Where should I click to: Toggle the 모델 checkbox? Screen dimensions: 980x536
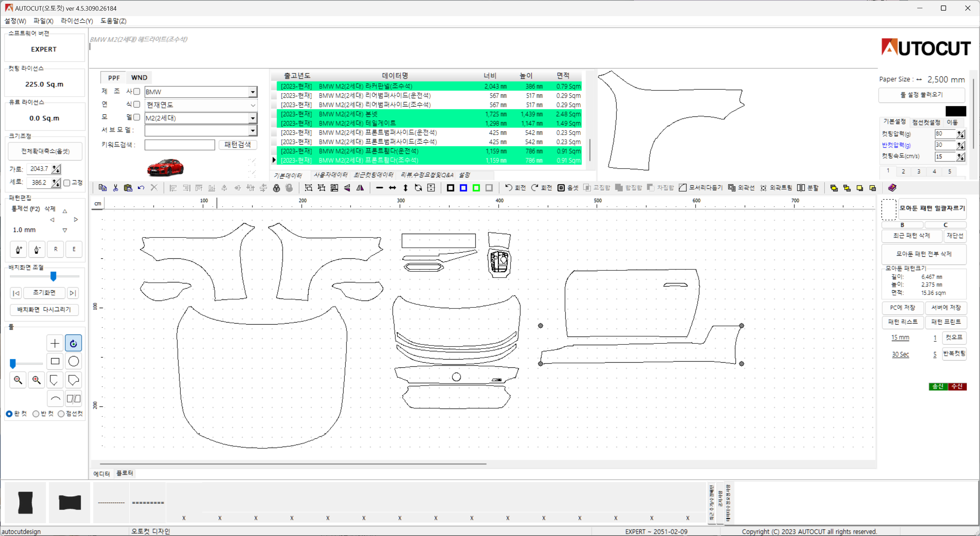pyautogui.click(x=136, y=117)
